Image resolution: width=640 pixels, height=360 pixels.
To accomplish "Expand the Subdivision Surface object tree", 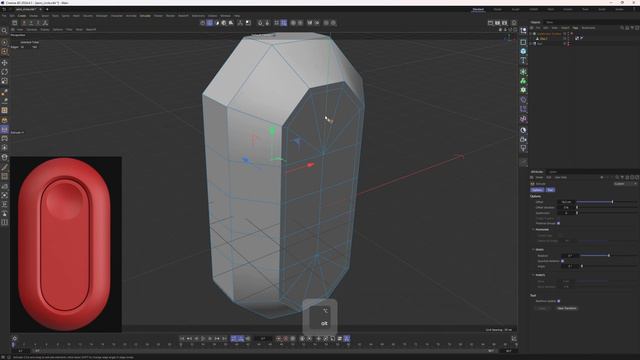I will coord(531,33).
